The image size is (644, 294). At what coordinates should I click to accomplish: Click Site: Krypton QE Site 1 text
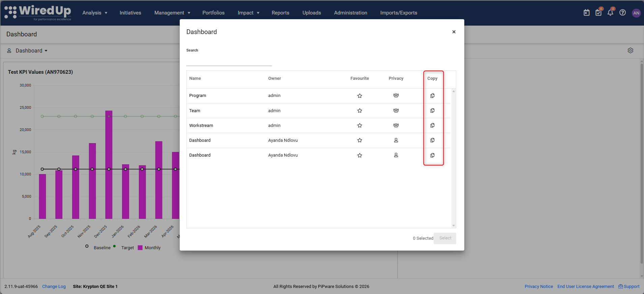95,287
